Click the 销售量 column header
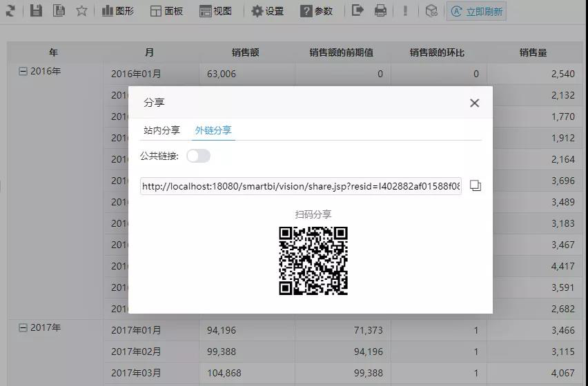Image resolution: width=588 pixels, height=386 pixels. [533, 52]
